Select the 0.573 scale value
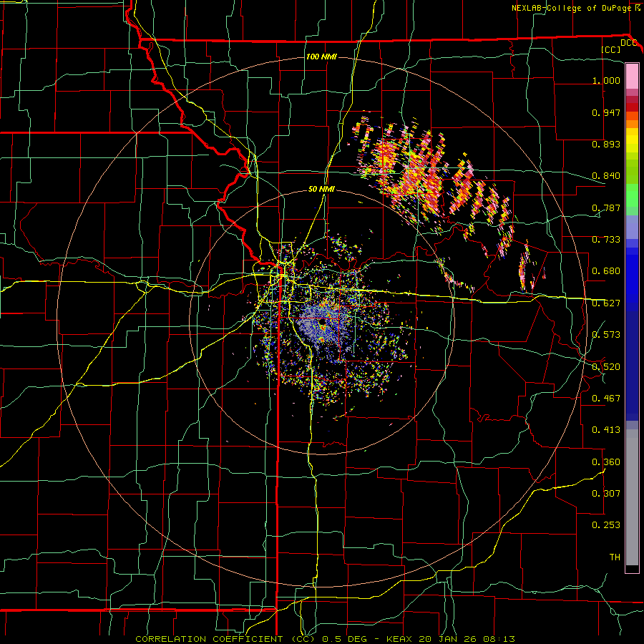This screenshot has height=644, width=644. (x=606, y=335)
